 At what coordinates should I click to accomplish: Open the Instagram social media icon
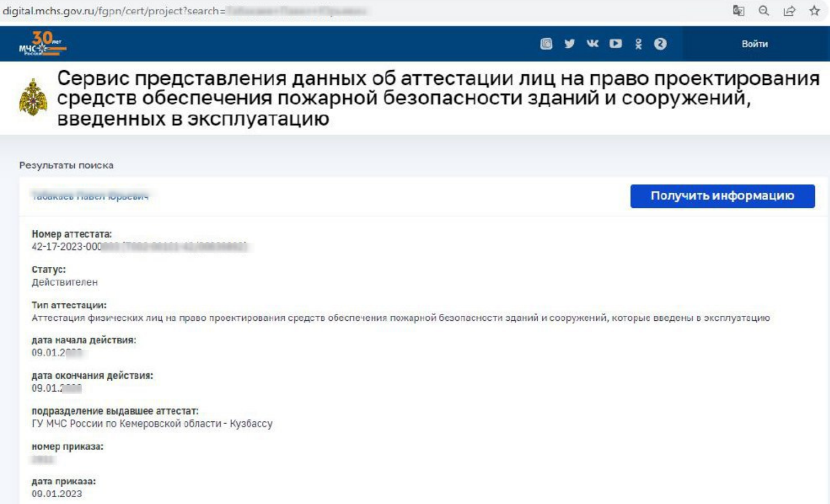546,44
